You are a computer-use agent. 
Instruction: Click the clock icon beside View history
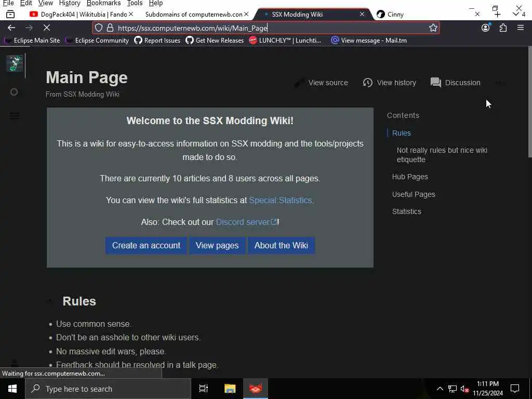[367, 83]
